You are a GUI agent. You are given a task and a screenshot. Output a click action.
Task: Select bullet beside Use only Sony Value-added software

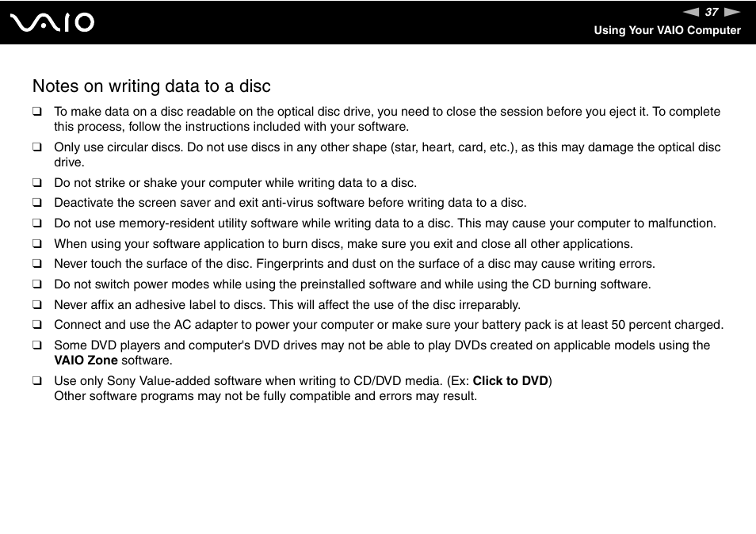point(37,381)
